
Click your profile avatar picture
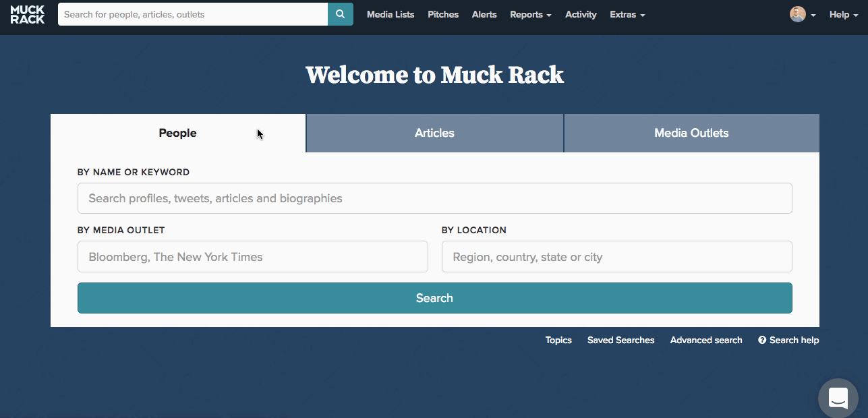797,13
